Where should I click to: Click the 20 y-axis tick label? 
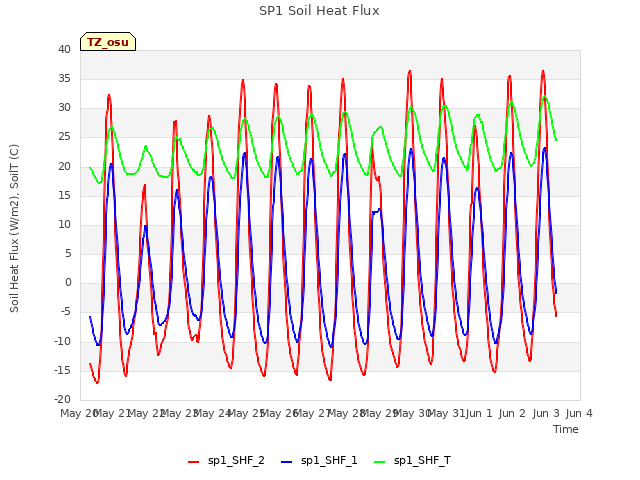[x=64, y=166]
